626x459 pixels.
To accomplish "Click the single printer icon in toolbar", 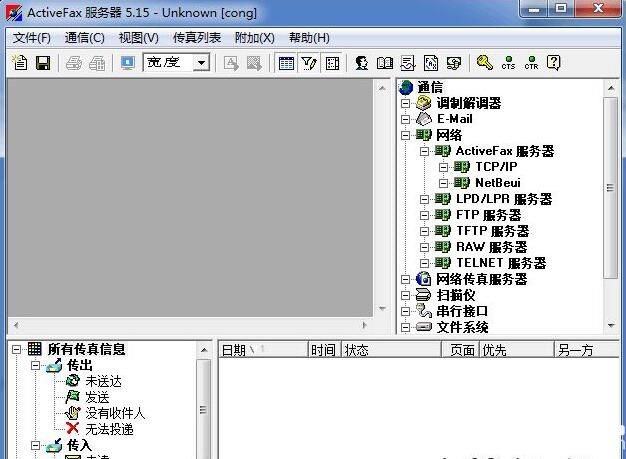I will [74, 63].
